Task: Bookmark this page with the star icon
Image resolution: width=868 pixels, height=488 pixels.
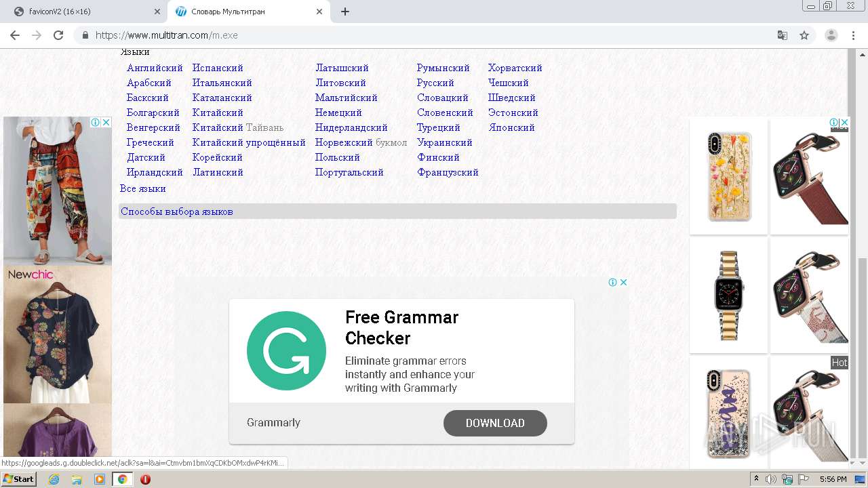Action: click(x=804, y=35)
